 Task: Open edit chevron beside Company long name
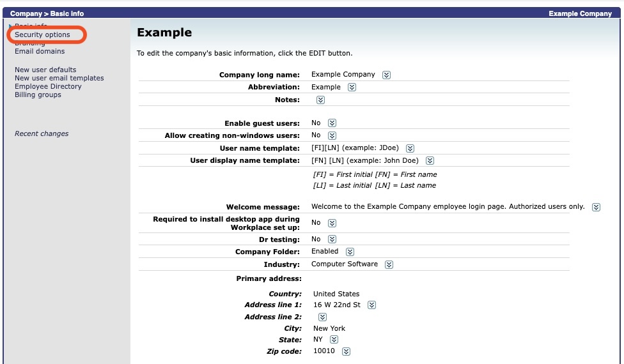386,75
